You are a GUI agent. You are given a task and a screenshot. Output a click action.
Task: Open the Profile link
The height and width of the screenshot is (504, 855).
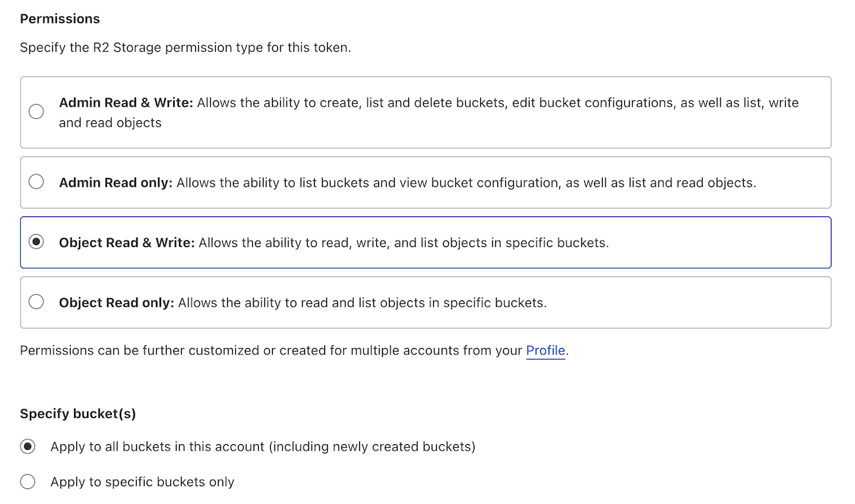point(545,350)
